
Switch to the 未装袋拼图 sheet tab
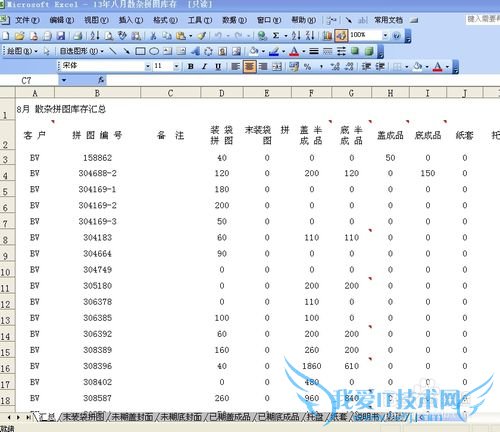(x=83, y=417)
